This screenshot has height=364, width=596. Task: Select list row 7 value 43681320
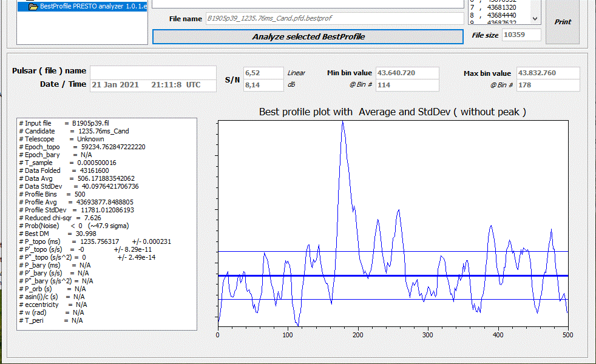(493, 7)
